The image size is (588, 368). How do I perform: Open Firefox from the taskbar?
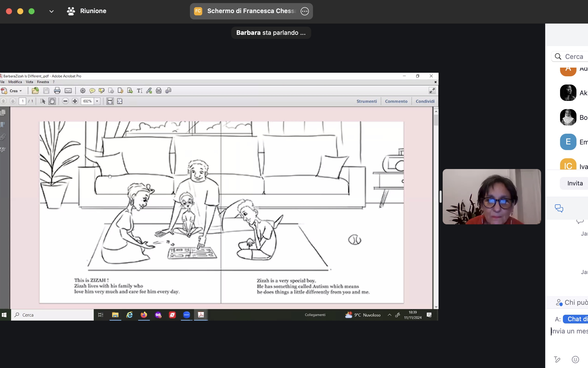pyautogui.click(x=144, y=315)
